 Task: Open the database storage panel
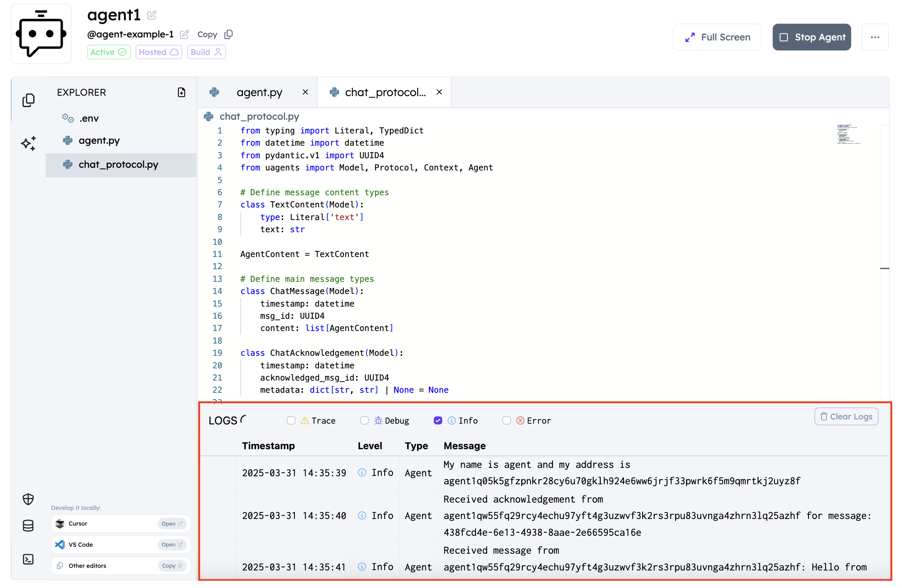28,526
